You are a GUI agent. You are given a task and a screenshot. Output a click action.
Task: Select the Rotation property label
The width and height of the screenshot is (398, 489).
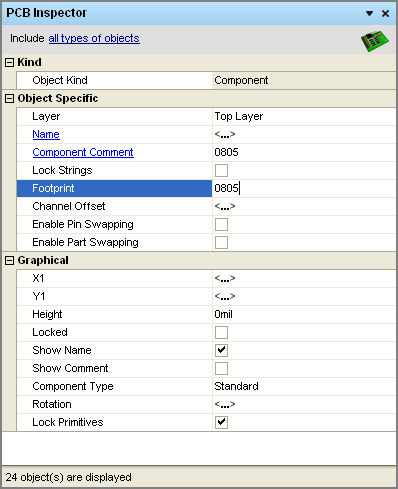[x=114, y=404]
